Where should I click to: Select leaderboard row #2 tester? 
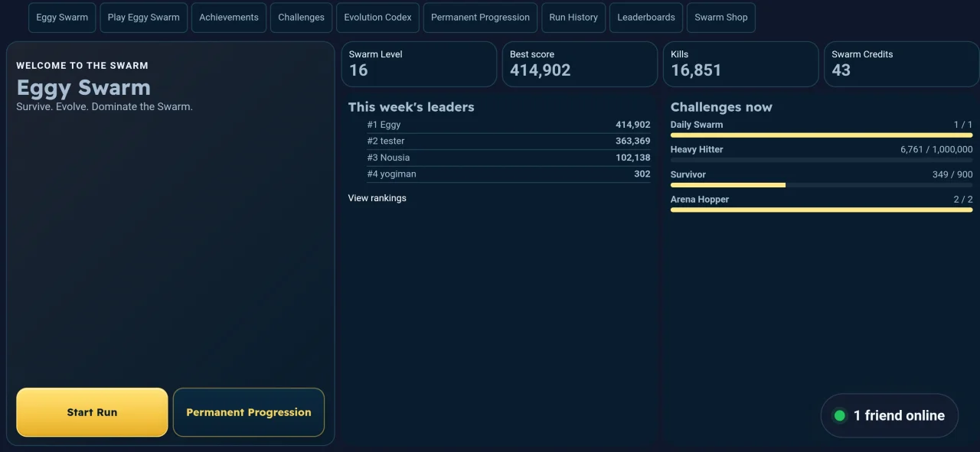[x=508, y=141]
